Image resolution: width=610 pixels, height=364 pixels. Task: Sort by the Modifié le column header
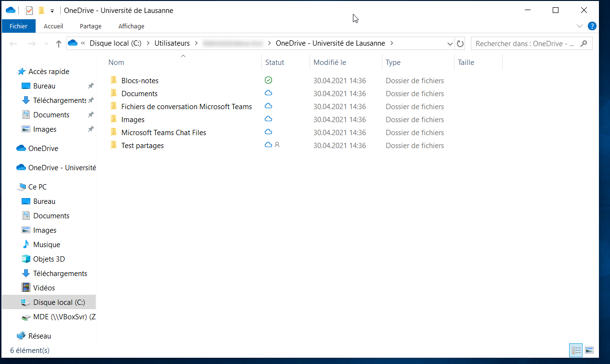[330, 62]
